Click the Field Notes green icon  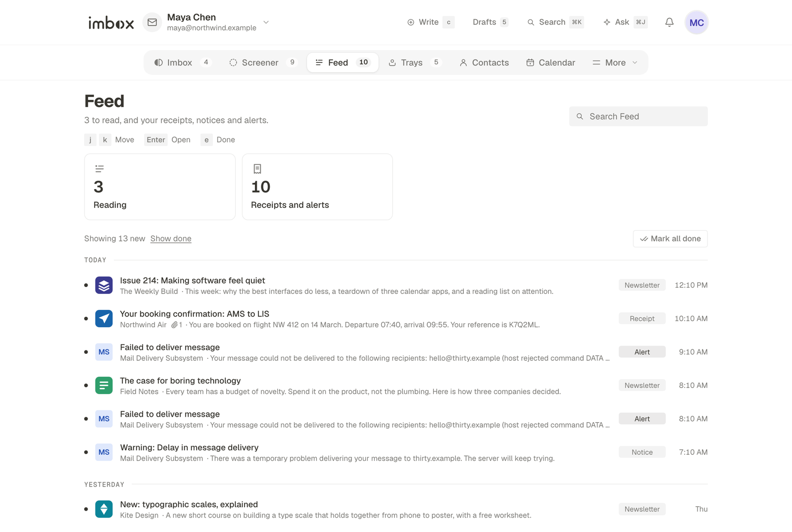(104, 386)
